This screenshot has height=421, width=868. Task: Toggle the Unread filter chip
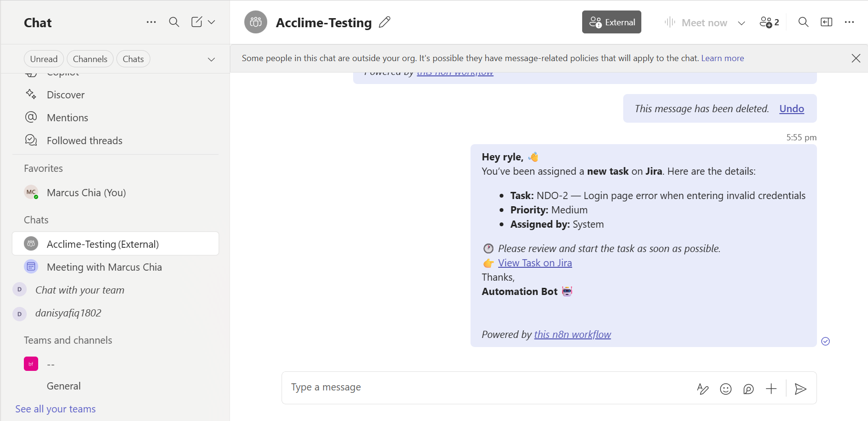pyautogui.click(x=44, y=59)
